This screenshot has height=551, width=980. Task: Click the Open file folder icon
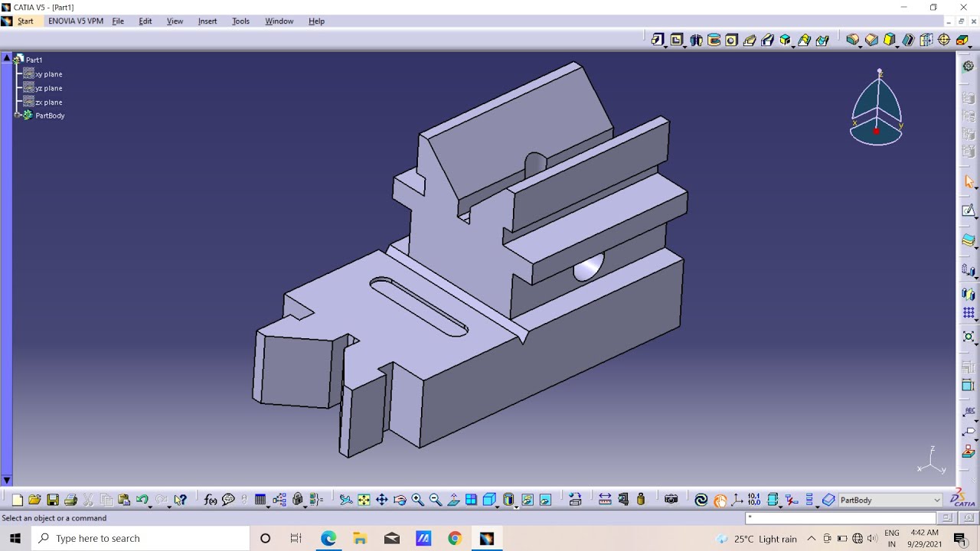point(34,500)
